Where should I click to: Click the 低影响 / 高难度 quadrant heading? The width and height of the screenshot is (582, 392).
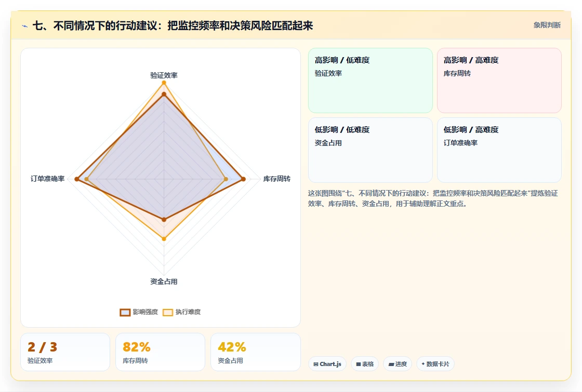(471, 129)
